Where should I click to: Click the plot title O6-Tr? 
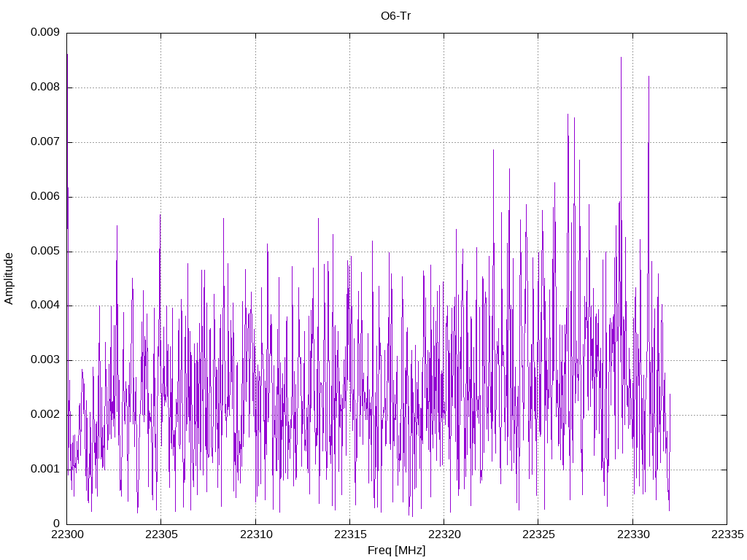pyautogui.click(x=395, y=16)
